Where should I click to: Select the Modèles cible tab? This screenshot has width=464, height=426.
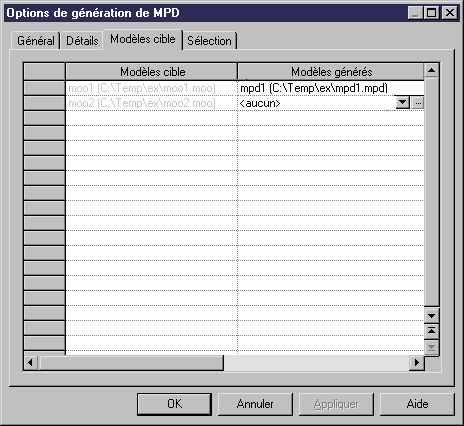click(143, 39)
